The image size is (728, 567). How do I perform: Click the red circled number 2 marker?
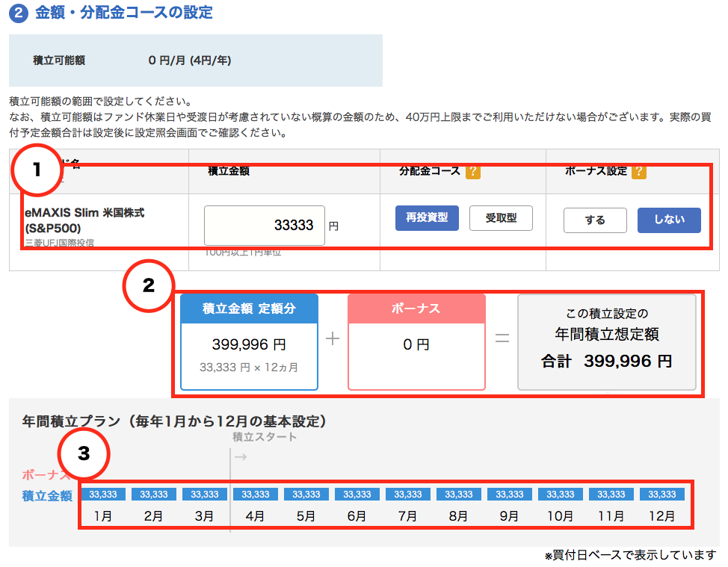click(x=148, y=285)
